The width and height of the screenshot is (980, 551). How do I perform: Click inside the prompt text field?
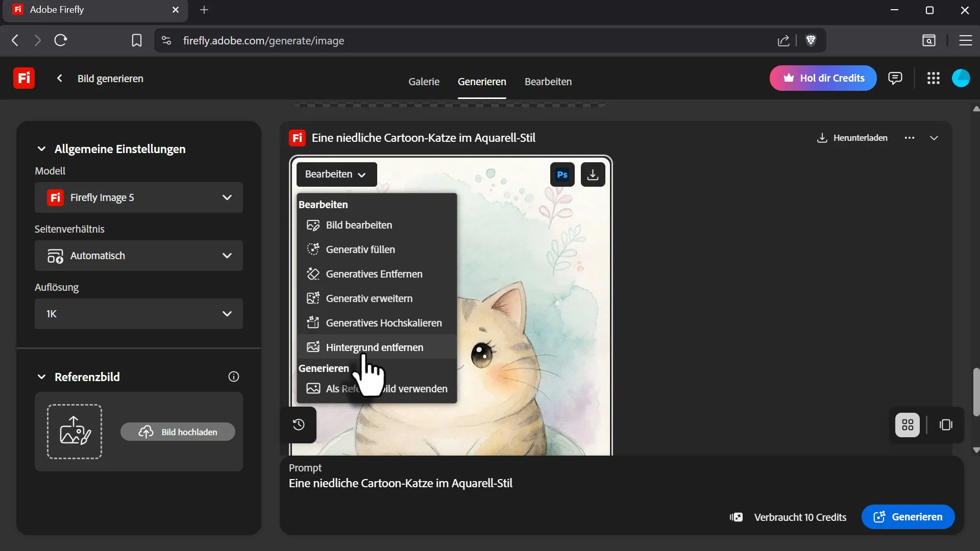click(459, 483)
